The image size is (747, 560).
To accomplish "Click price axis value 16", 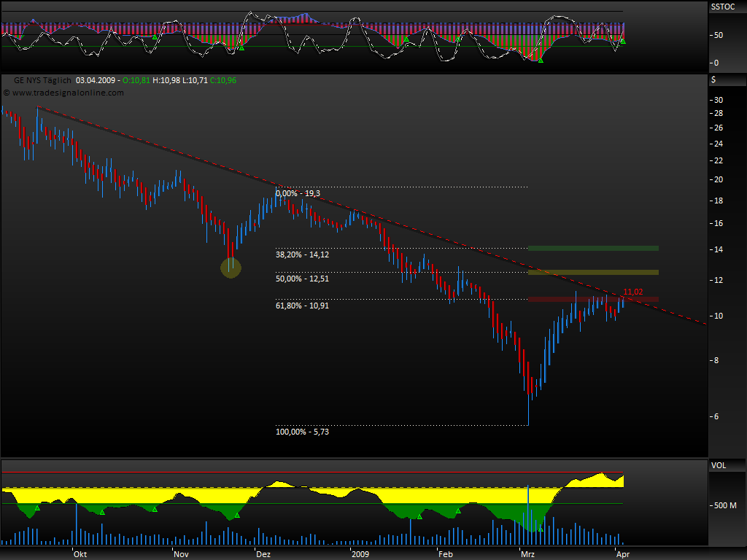I will (x=719, y=223).
